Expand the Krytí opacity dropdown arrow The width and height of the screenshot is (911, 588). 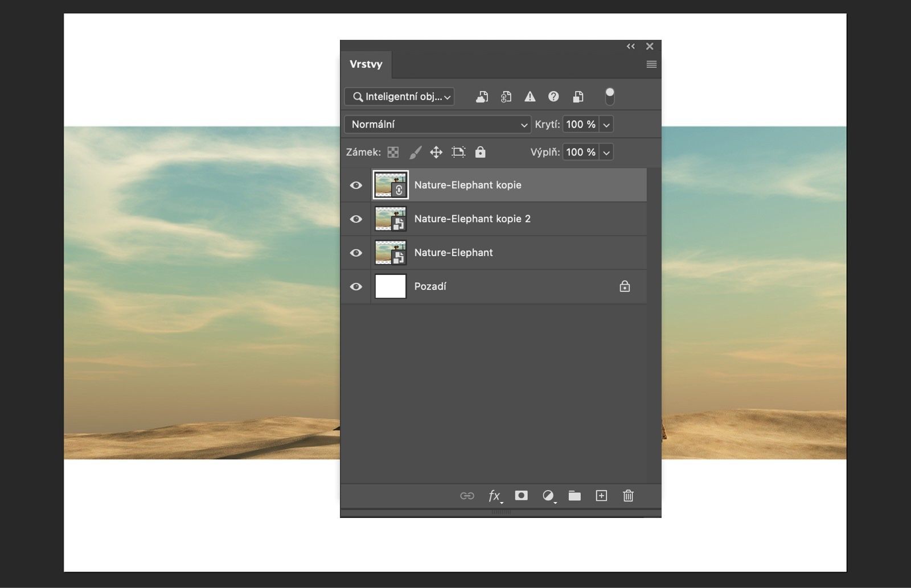point(606,125)
